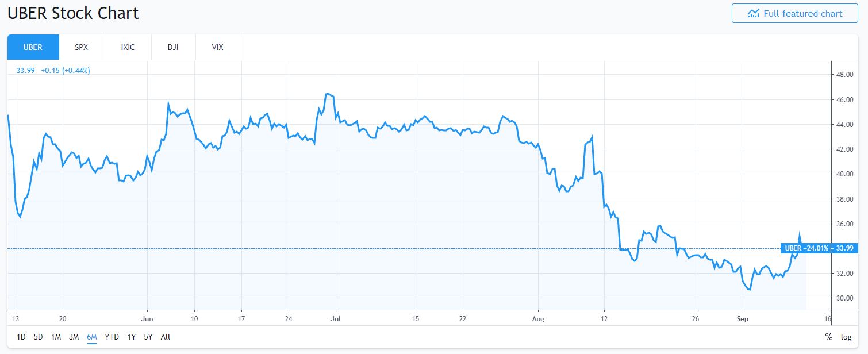Choose the 1M time range
This screenshot has width=868, height=354.
pyautogui.click(x=56, y=337)
